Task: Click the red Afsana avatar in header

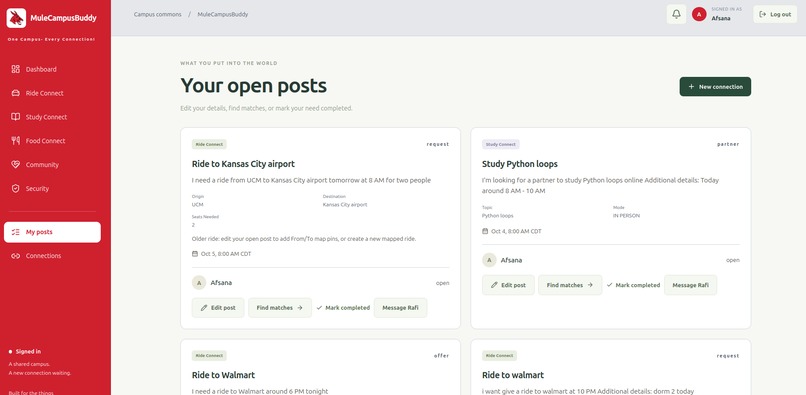Action: click(699, 14)
